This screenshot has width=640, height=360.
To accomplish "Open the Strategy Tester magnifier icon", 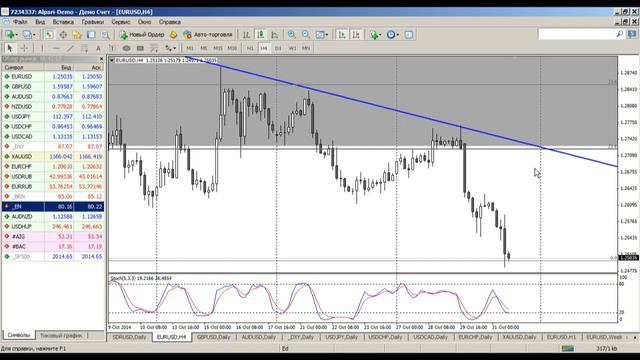I will 105,35.
